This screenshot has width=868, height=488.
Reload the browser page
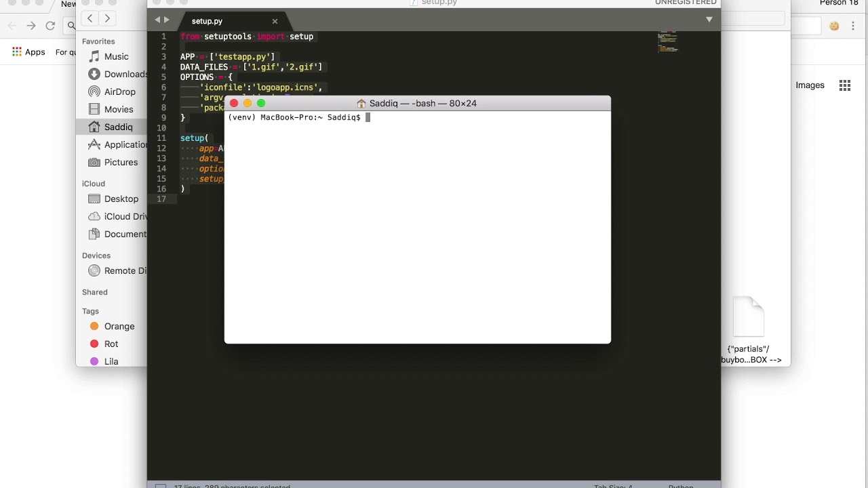pos(50,26)
